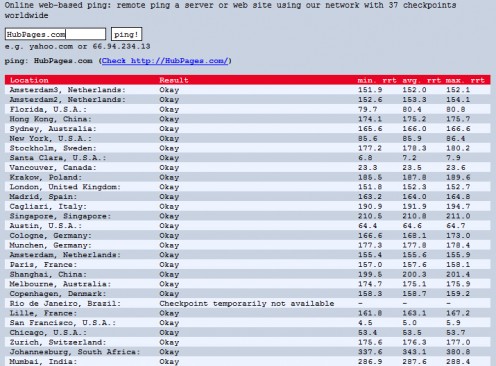The width and height of the screenshot is (496, 366).
Task: Select the Munchen, Germany location
Action: (x=50, y=245)
